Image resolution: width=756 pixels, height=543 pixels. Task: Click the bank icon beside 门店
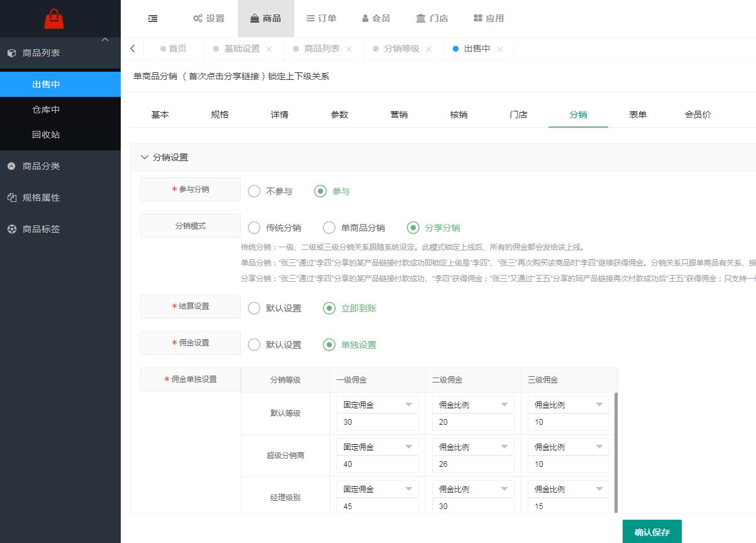point(421,18)
